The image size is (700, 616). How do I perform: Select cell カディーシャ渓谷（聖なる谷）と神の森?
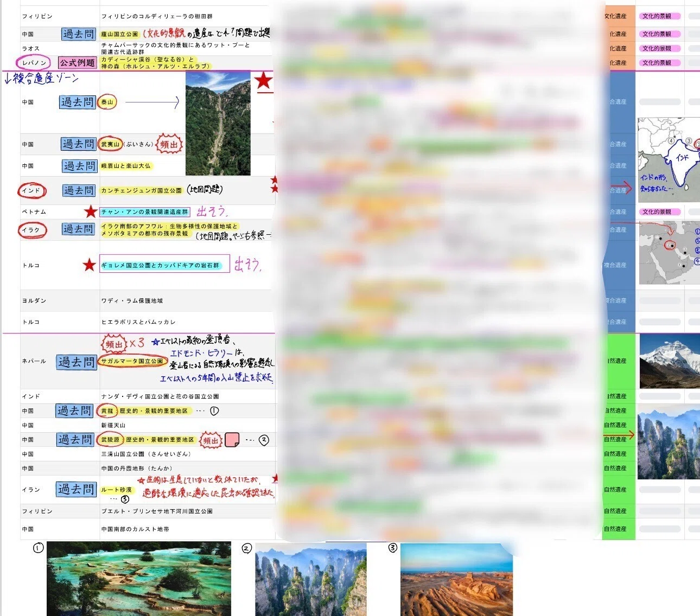155,62
